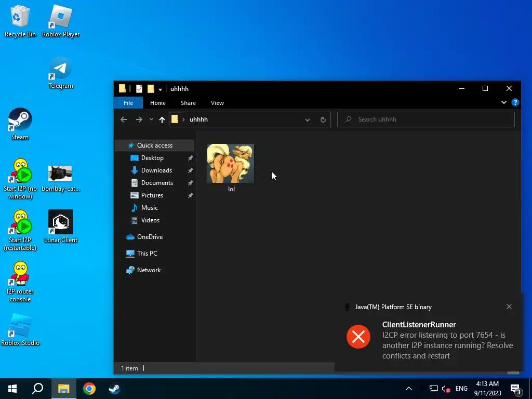The width and height of the screenshot is (532, 399).
Task: Click the Search uhhhh field
Action: point(426,119)
